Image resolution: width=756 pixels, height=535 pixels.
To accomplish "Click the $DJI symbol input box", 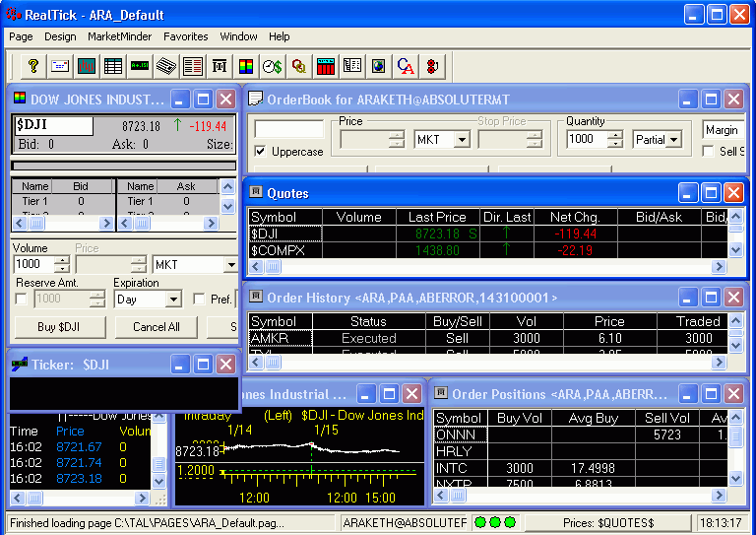I will click(53, 125).
